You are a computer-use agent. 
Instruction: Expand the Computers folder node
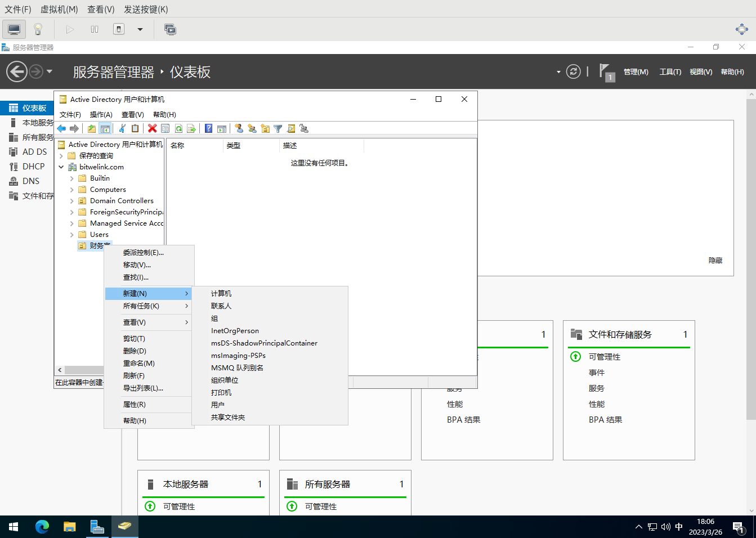coord(71,190)
